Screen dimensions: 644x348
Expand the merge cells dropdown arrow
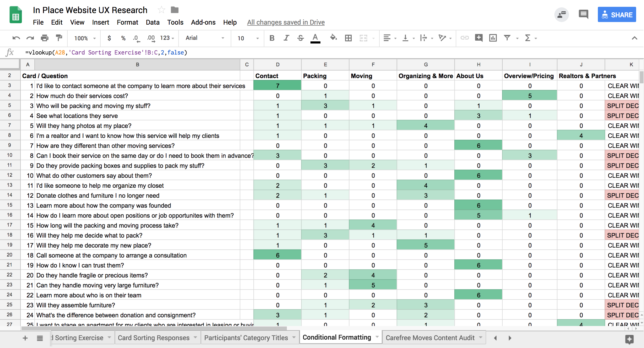pyautogui.click(x=373, y=38)
